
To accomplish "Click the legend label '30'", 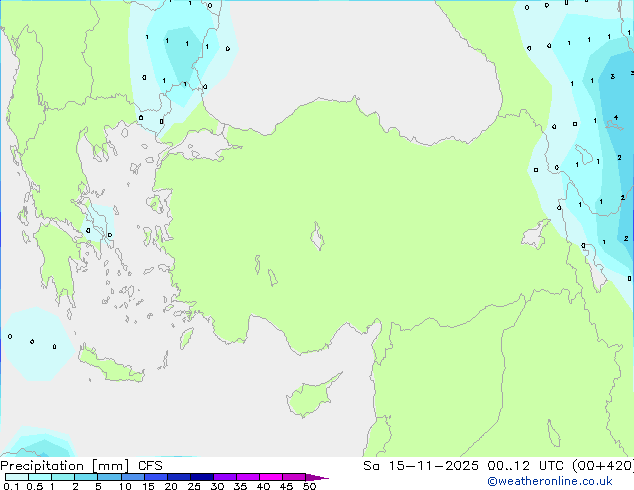I will [217, 486].
